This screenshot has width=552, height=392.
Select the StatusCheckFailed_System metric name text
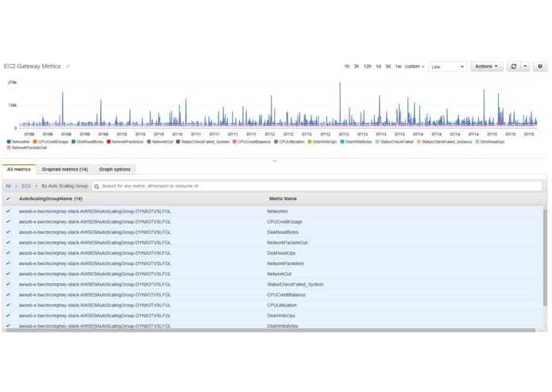295,284
